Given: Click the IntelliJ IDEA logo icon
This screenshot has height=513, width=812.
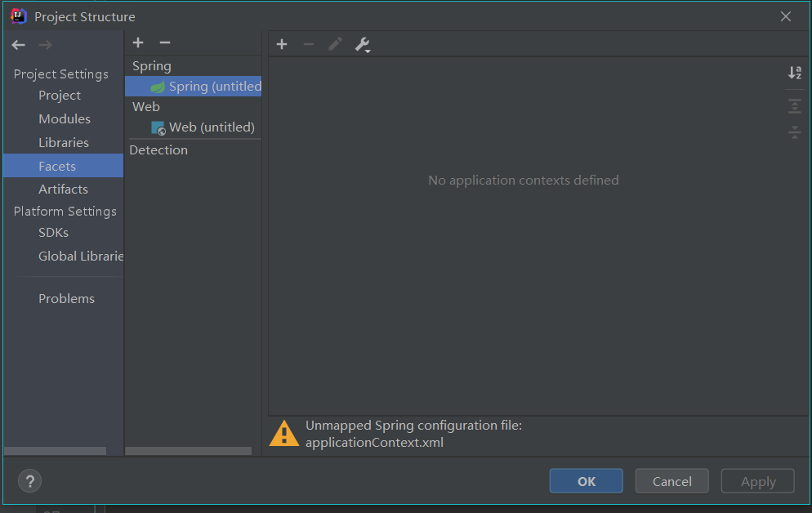Looking at the screenshot, I should point(18,16).
